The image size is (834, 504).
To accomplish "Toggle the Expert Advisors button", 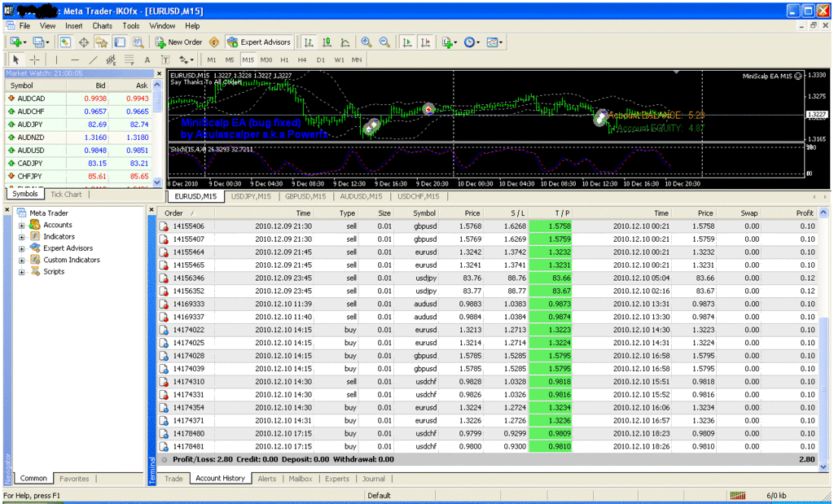I will coord(259,42).
